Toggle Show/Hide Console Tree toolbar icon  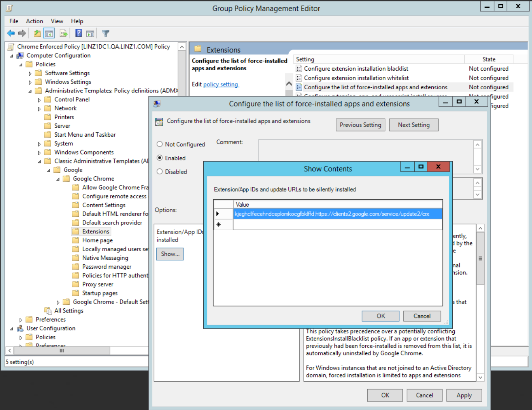click(x=49, y=33)
